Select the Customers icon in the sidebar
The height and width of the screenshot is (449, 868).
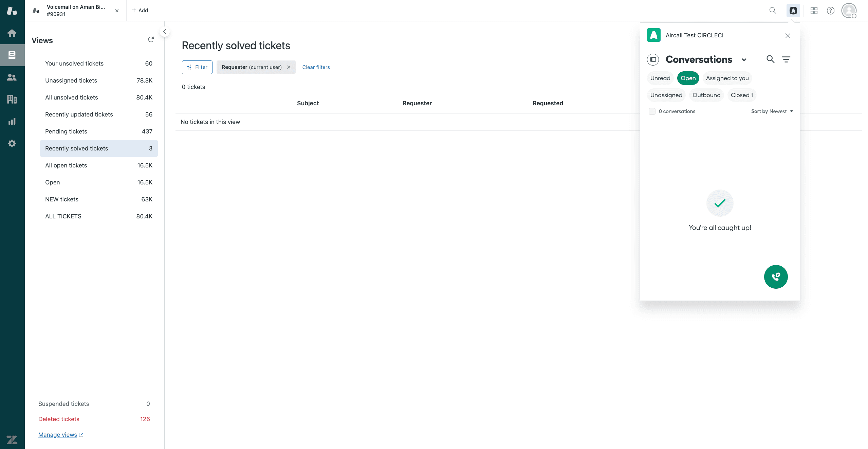[x=12, y=77]
